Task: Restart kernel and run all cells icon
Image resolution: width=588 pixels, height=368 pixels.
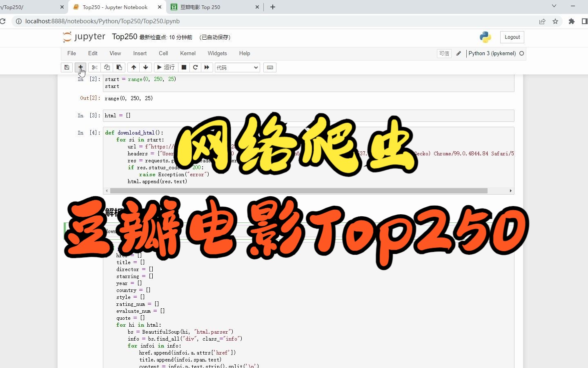Action: (x=207, y=67)
